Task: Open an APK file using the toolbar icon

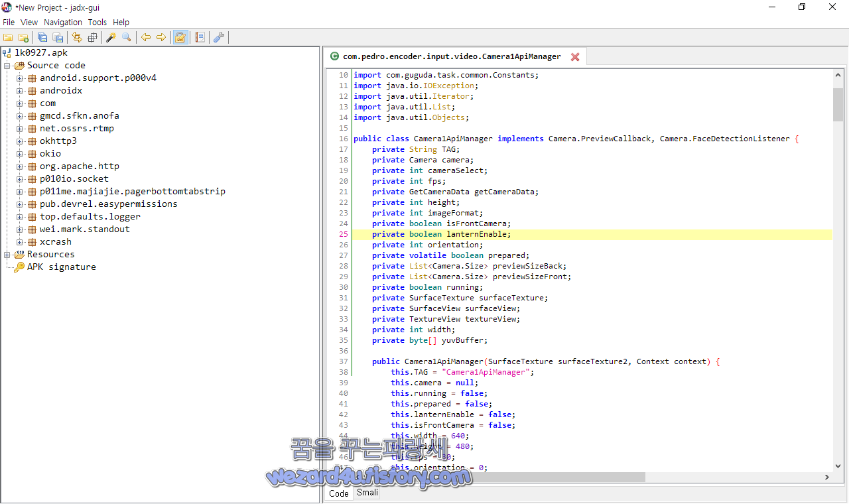Action: (7, 37)
